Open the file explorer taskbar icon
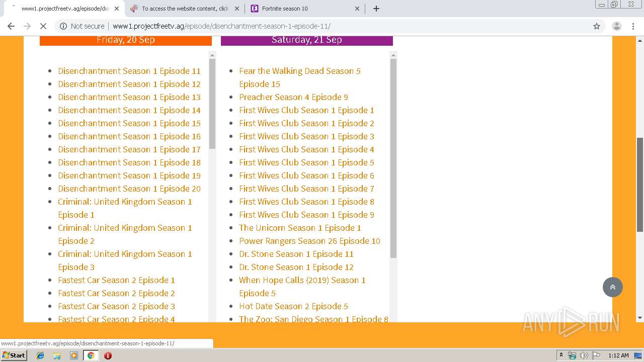This screenshot has height=362, width=644. point(57,355)
